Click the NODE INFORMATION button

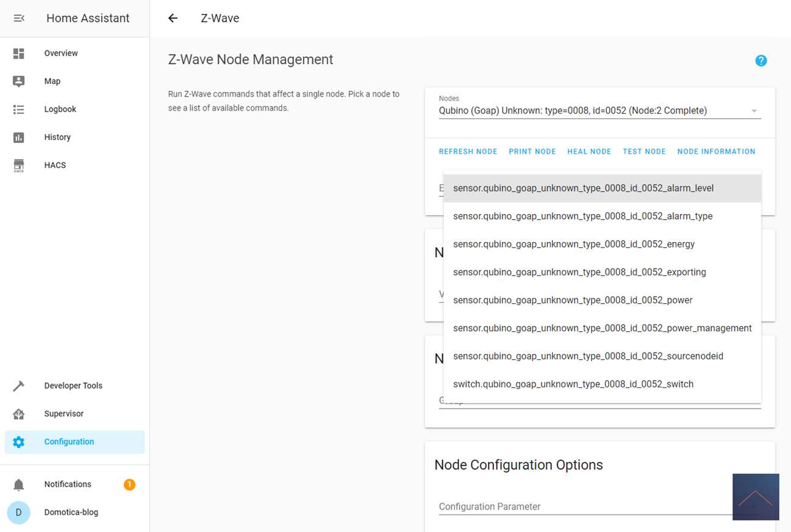click(x=716, y=152)
